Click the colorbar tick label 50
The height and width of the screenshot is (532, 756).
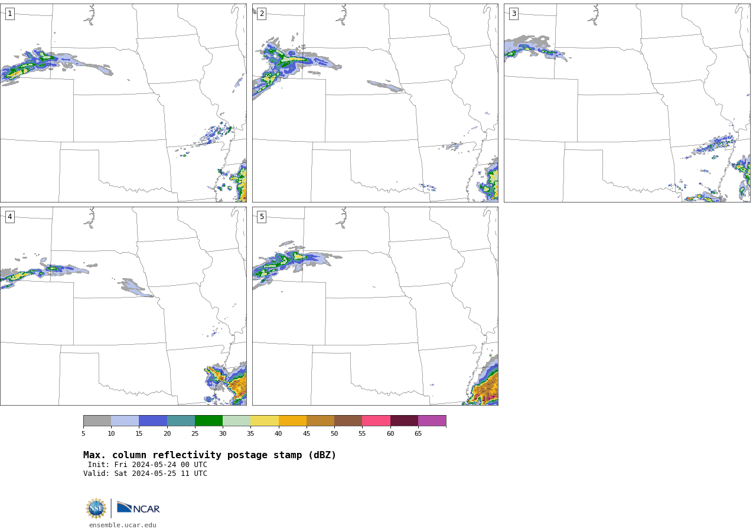tap(334, 433)
